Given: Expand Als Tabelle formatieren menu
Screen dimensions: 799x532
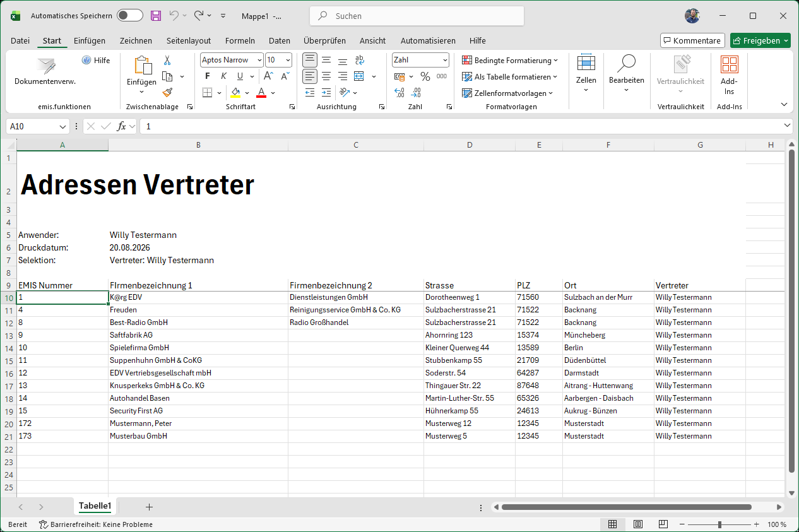Looking at the screenshot, I should (510, 77).
